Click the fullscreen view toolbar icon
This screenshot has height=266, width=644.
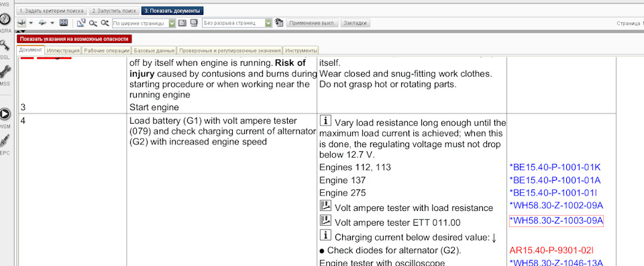point(64,23)
